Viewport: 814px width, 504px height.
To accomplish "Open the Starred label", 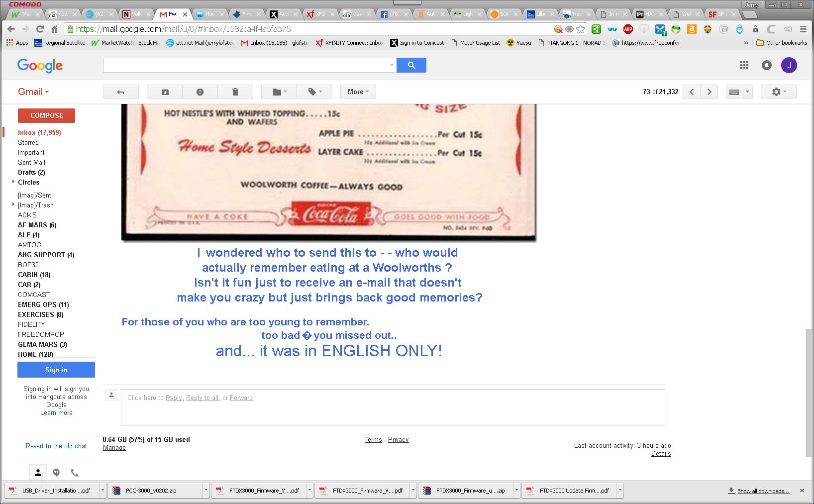I will (x=28, y=142).
